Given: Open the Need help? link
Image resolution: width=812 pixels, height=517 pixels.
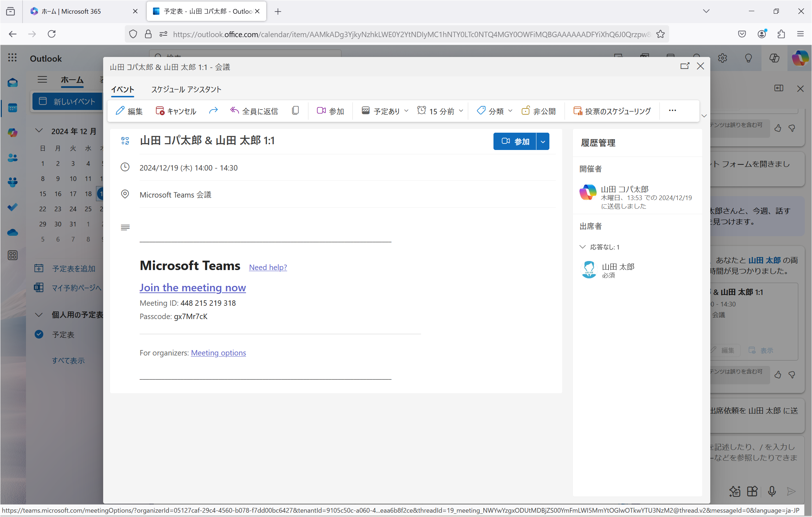Looking at the screenshot, I should point(268,267).
